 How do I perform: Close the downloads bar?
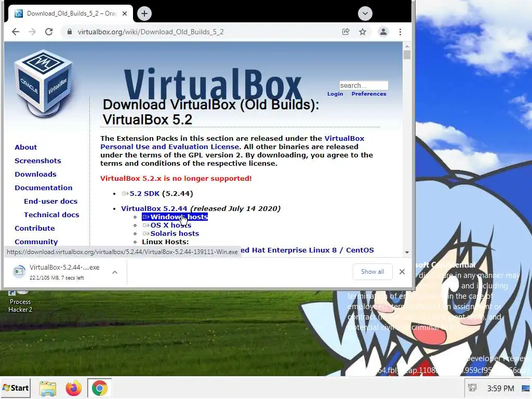click(x=402, y=272)
